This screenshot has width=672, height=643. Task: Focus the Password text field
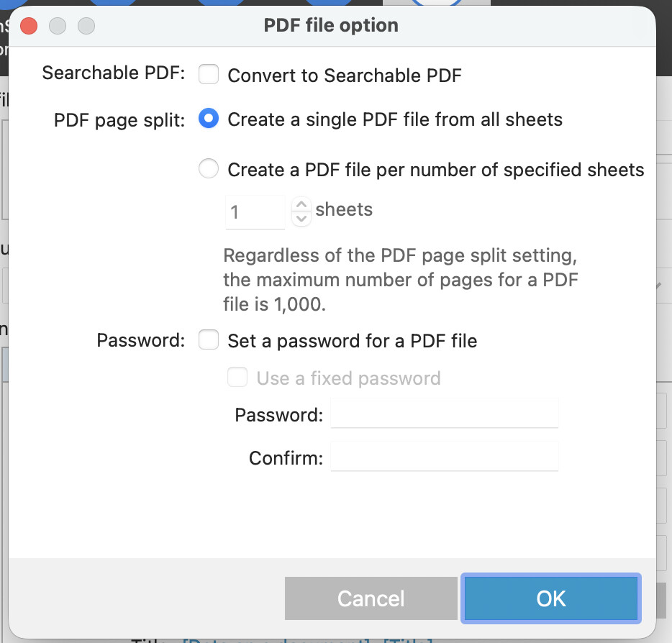tap(444, 414)
